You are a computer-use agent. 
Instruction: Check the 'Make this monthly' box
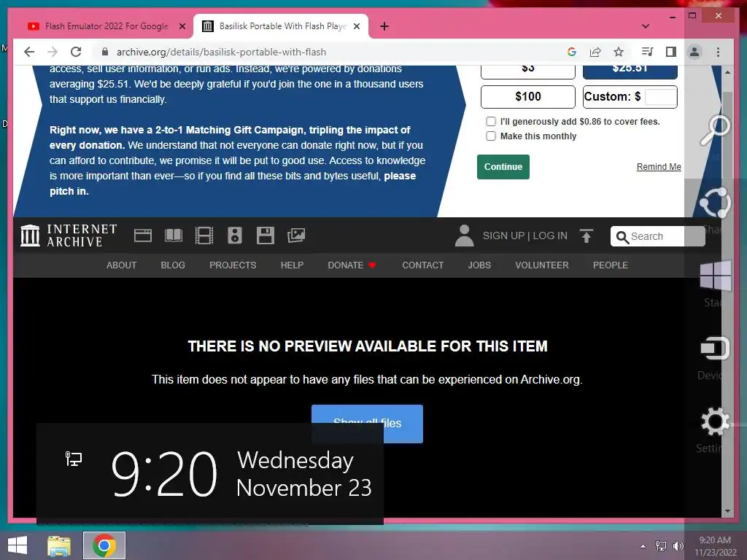(491, 136)
